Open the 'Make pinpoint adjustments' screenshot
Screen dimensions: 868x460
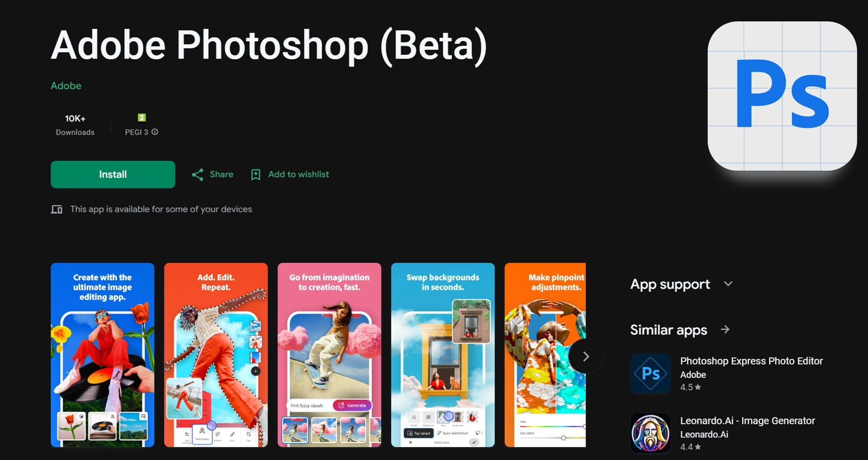point(545,355)
